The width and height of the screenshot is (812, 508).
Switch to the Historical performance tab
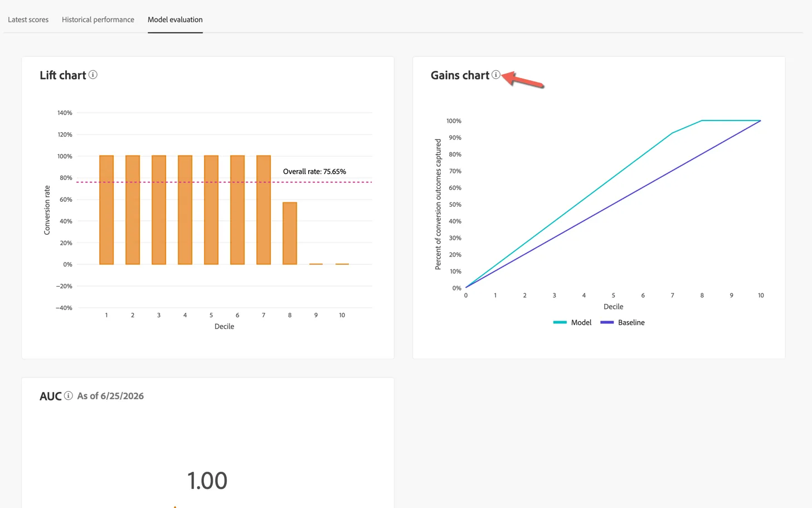point(98,20)
